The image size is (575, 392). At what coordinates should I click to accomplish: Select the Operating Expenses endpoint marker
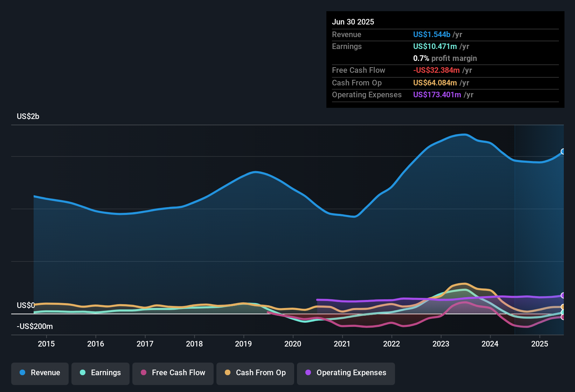coord(563,295)
